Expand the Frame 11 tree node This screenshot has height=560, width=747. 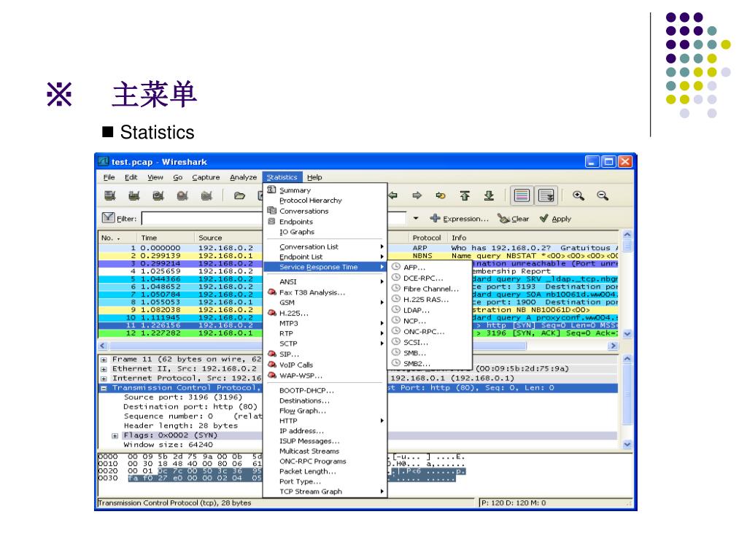coord(104,359)
